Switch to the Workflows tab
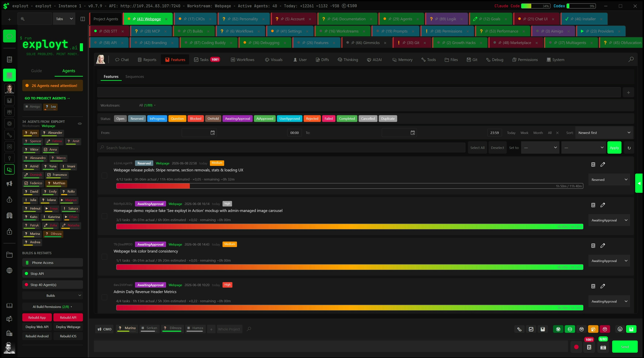 tap(242, 60)
